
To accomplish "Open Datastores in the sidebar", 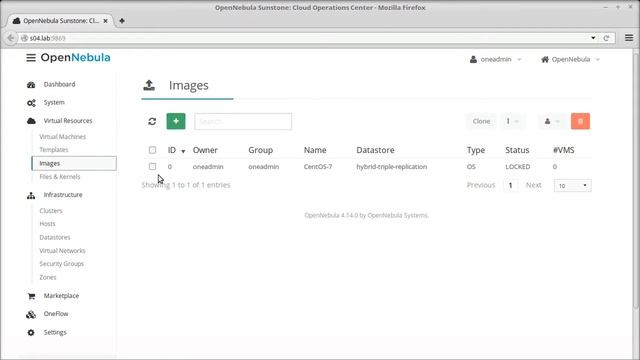I will point(55,237).
